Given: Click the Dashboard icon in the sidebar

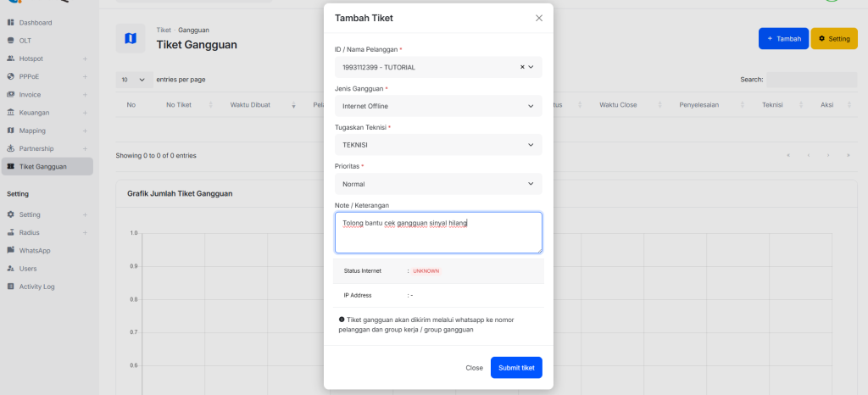Looking at the screenshot, I should point(10,23).
